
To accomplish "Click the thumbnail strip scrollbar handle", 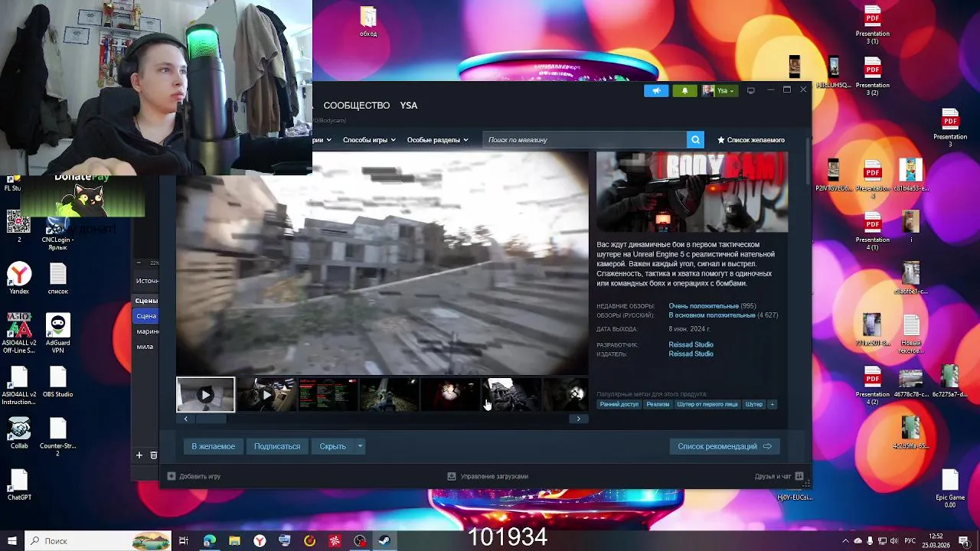I will pos(211,419).
